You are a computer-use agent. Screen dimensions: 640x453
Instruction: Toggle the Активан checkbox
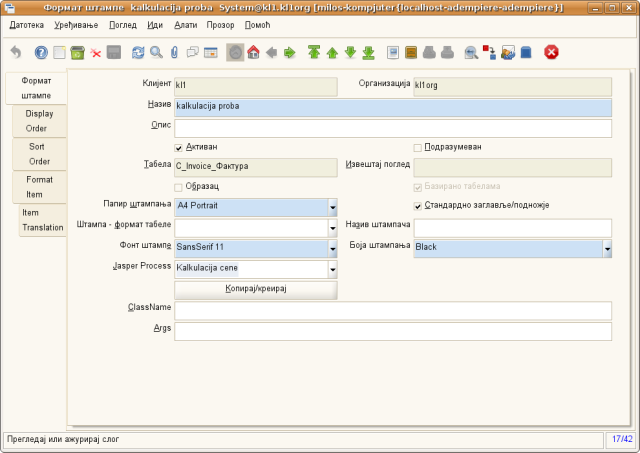point(179,147)
